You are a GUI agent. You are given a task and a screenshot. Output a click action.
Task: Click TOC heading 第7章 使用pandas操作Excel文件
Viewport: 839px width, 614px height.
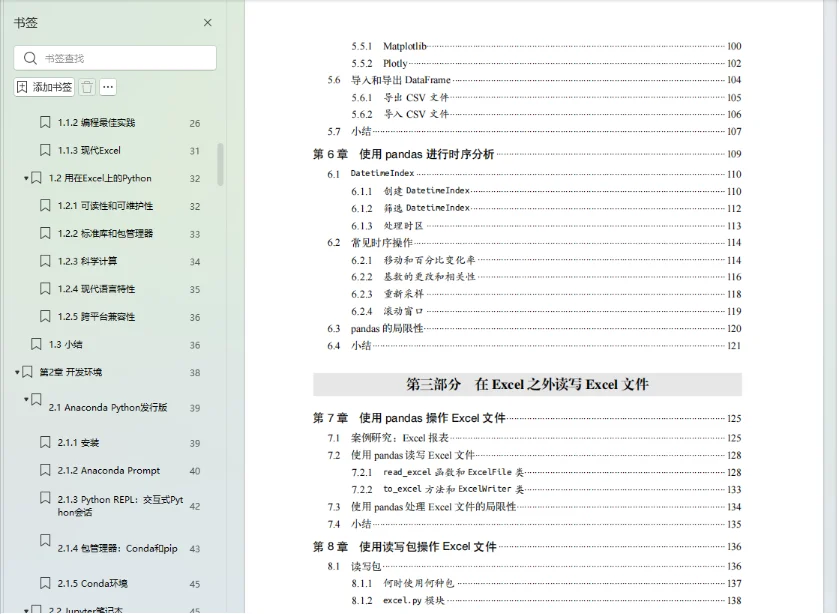click(x=527, y=418)
